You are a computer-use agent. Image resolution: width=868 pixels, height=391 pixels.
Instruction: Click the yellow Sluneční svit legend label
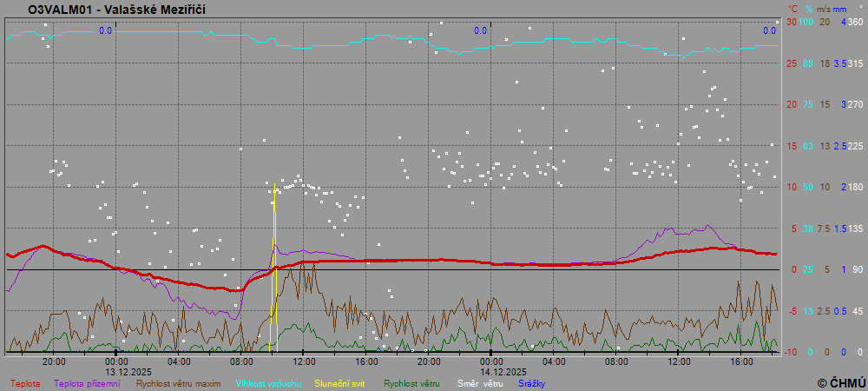(x=339, y=383)
